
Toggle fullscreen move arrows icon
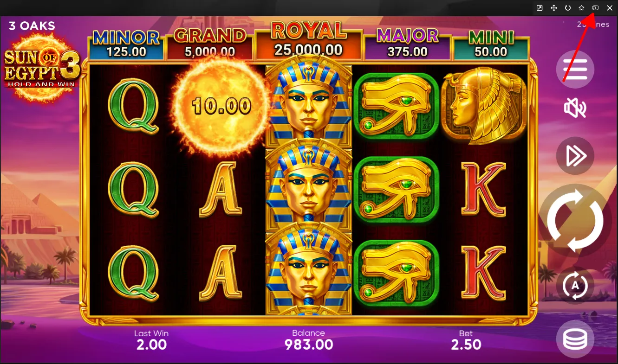(553, 8)
